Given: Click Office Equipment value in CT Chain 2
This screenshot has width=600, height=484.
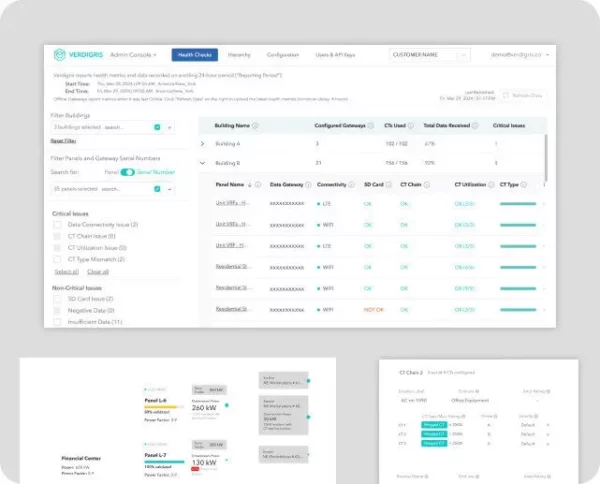Looking at the screenshot, I should point(470,401).
